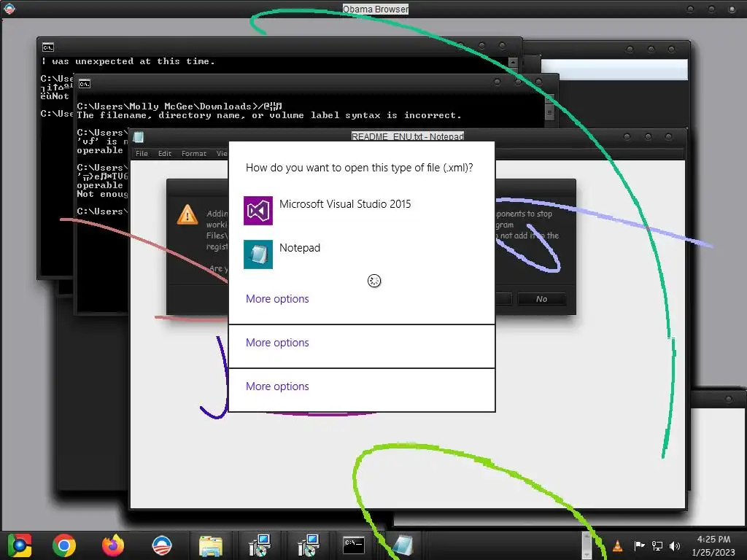Click the Obama Browser window title text
This screenshot has width=747, height=560.
(376, 9)
